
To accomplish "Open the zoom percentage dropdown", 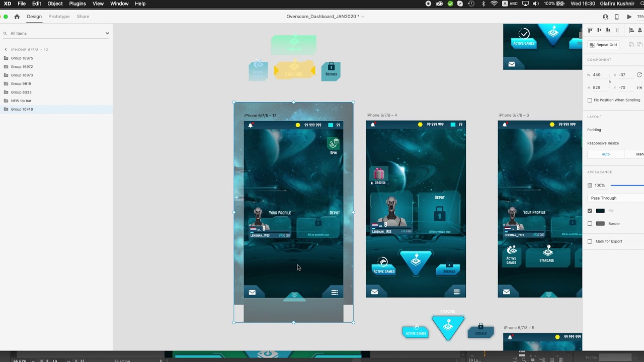I will click(x=640, y=17).
